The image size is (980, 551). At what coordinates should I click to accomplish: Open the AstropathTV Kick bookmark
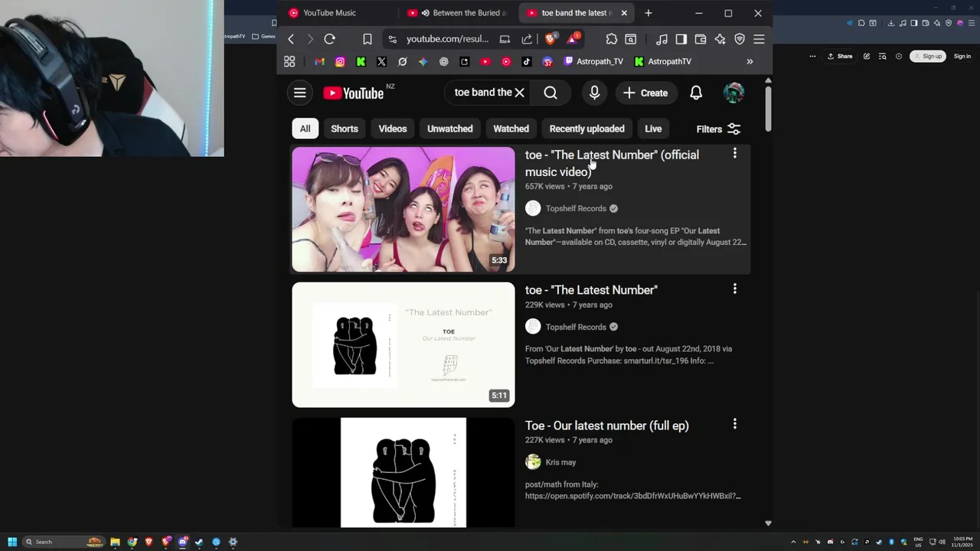pos(663,61)
